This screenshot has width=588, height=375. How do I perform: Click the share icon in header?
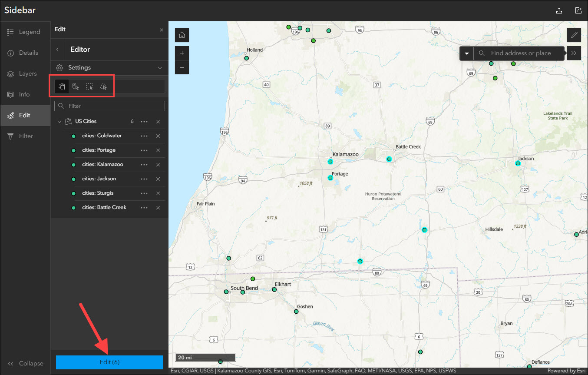578,11
